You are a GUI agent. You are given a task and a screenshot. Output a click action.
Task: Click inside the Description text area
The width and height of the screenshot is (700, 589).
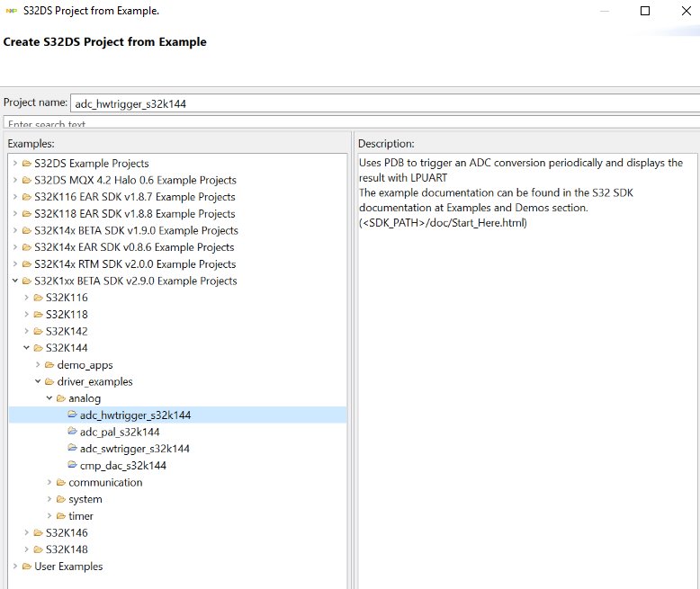click(527, 371)
